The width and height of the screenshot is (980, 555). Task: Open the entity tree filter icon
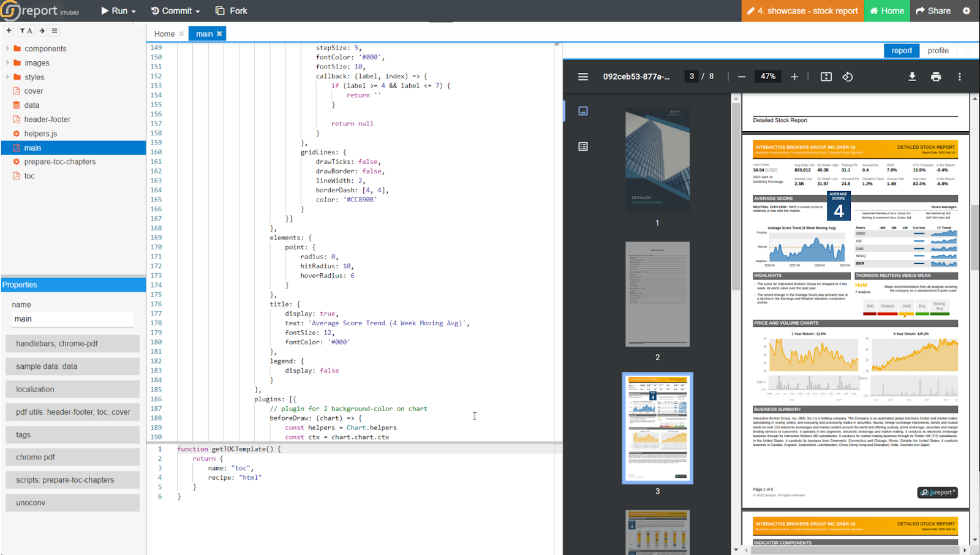23,31
